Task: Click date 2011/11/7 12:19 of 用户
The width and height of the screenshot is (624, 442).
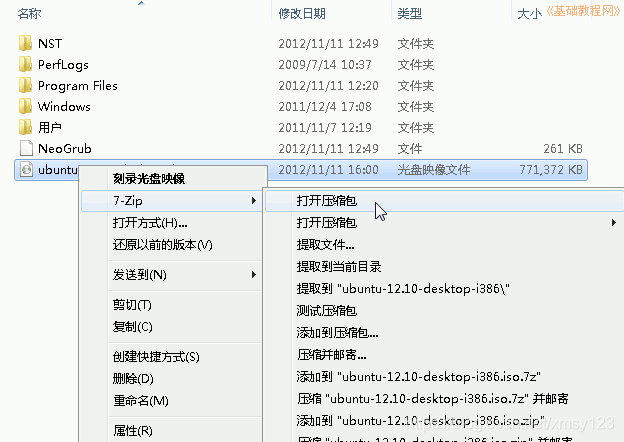Action: 325,128
